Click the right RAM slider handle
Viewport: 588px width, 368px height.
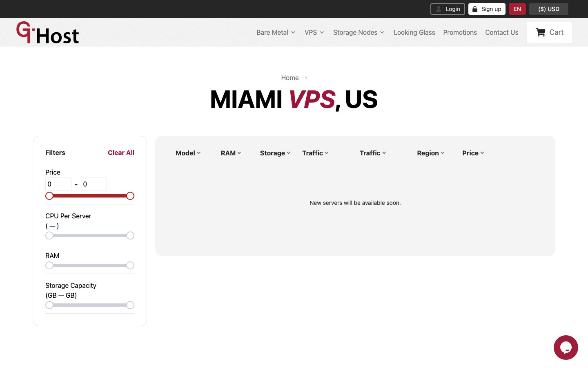click(130, 265)
